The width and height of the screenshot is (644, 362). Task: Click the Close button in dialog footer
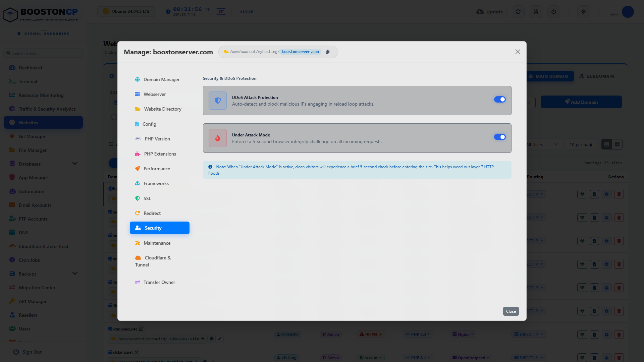point(511,311)
